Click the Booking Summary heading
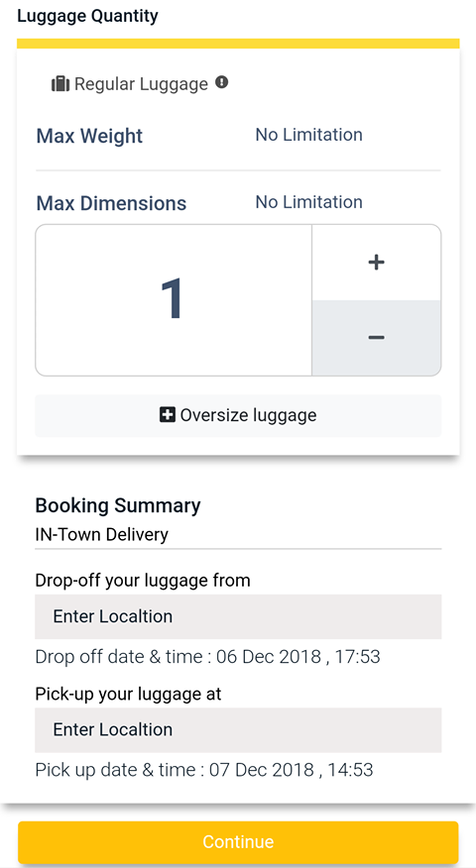 tap(118, 505)
